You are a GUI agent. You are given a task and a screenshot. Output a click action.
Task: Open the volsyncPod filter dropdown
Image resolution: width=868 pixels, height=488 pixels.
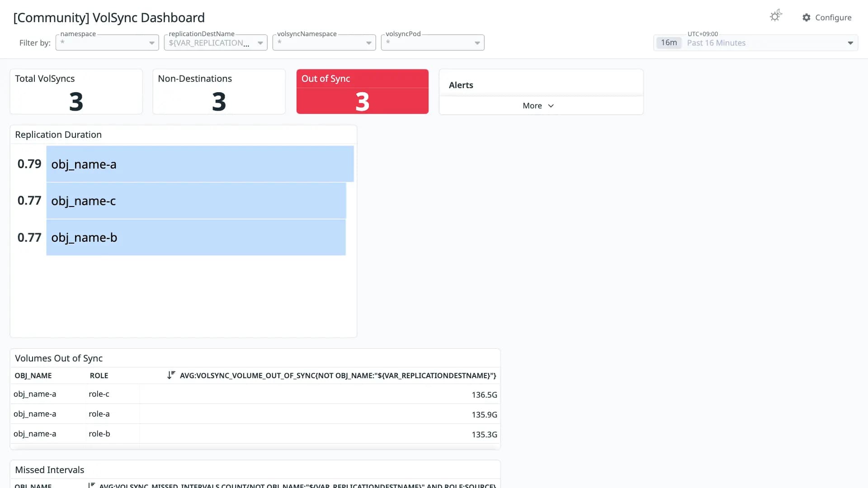(433, 42)
